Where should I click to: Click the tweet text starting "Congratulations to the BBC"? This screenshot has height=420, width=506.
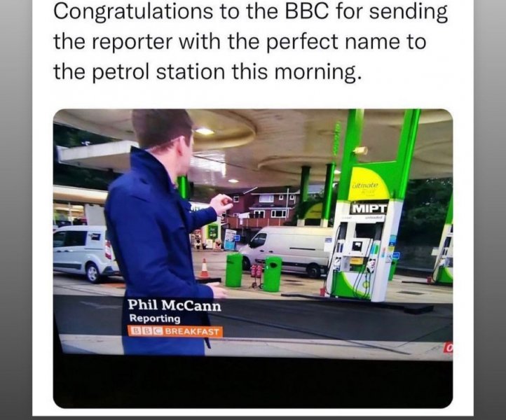click(x=250, y=41)
